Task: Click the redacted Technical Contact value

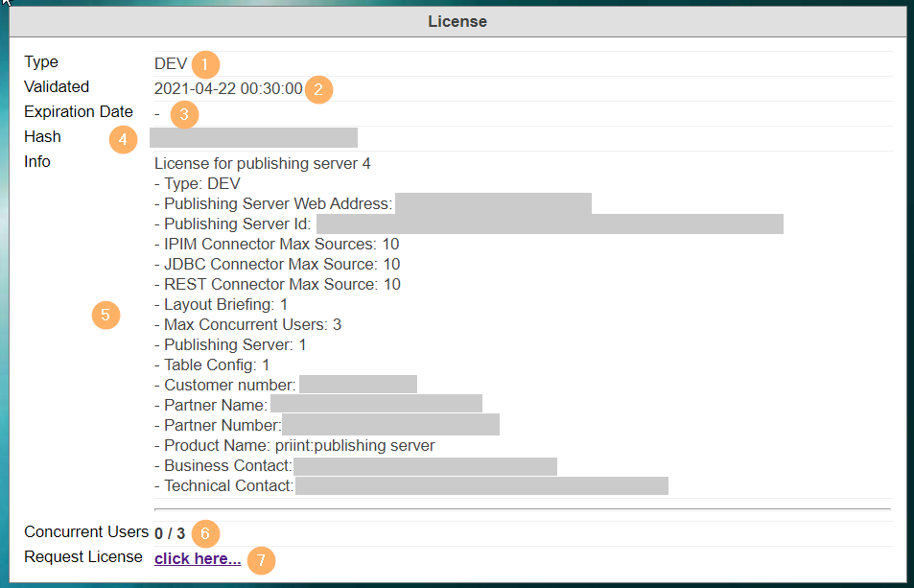Action: pyautogui.click(x=481, y=486)
